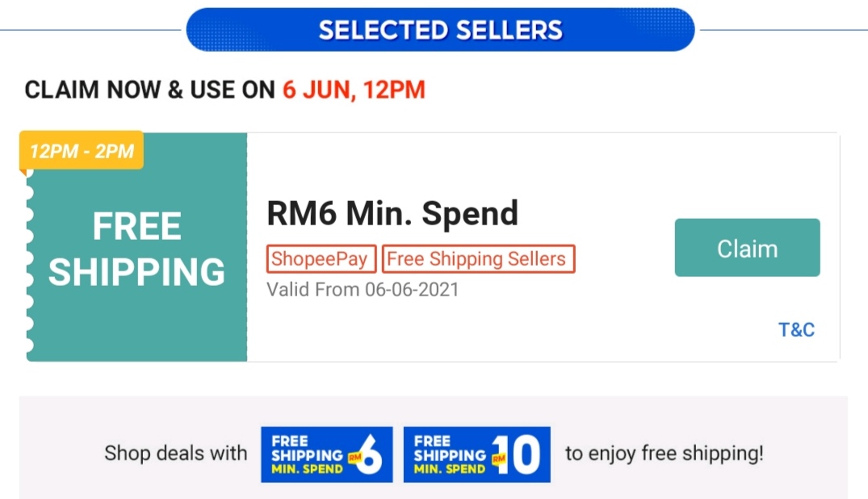Open the T&C link
Screen dimensions: 868x499
coord(796,330)
